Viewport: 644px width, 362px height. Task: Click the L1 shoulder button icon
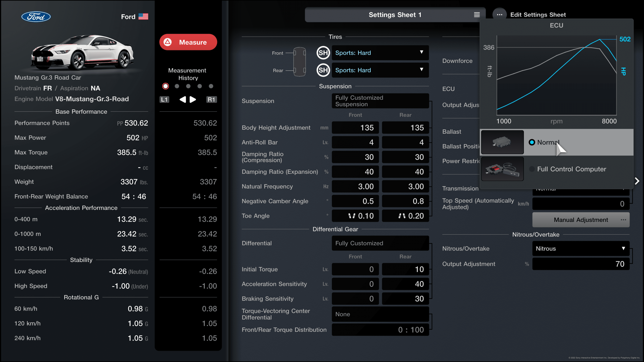[x=164, y=99]
